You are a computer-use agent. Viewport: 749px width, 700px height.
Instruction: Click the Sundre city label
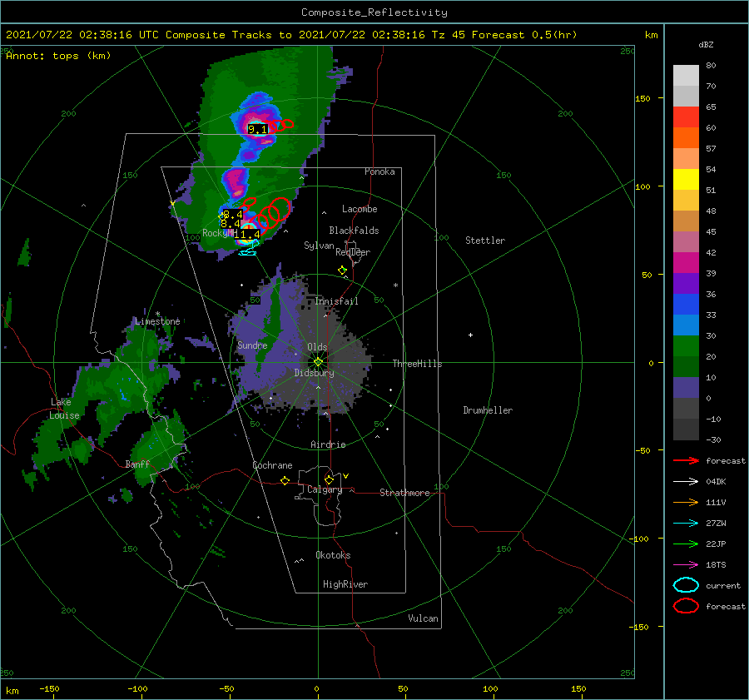252,345
